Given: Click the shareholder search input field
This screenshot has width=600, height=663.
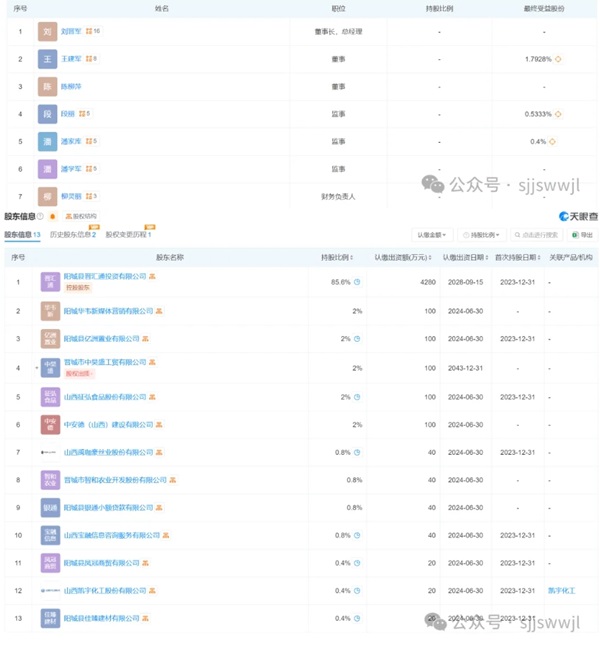Looking at the screenshot, I should (x=537, y=235).
